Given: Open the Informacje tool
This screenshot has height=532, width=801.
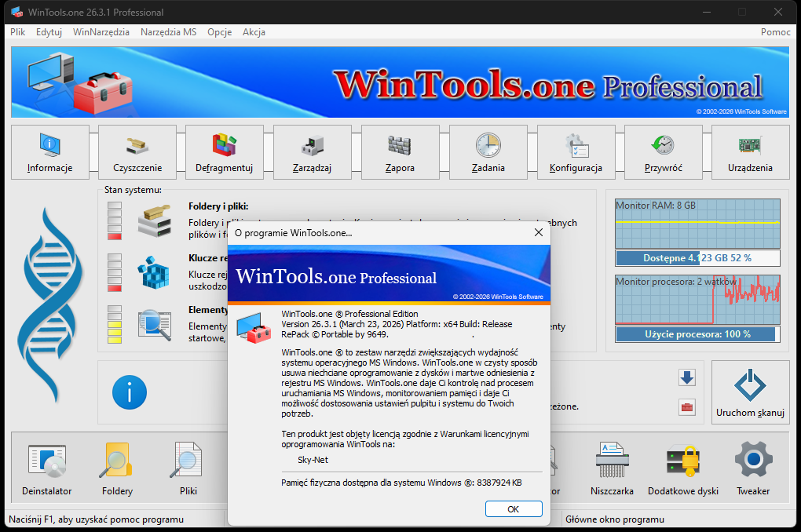Looking at the screenshot, I should coord(50,152).
